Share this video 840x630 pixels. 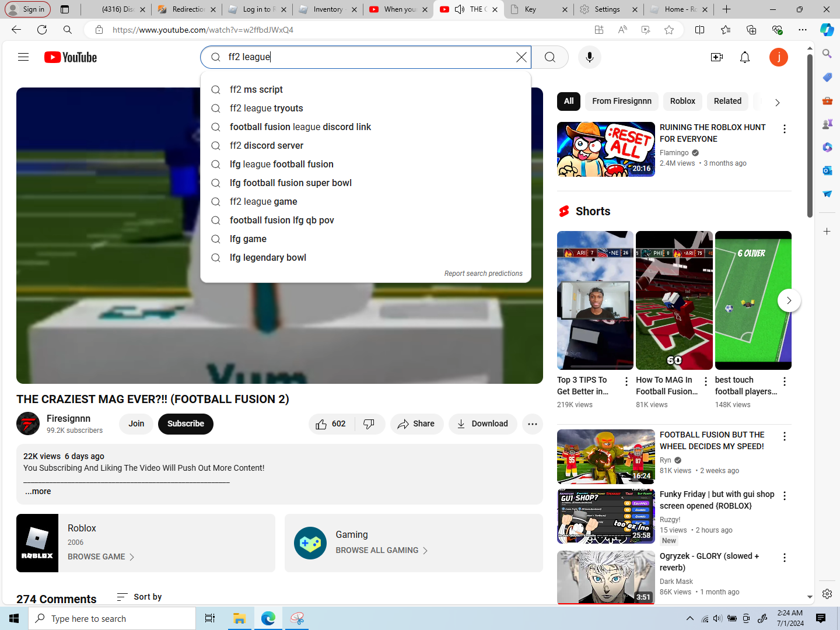pyautogui.click(x=416, y=424)
